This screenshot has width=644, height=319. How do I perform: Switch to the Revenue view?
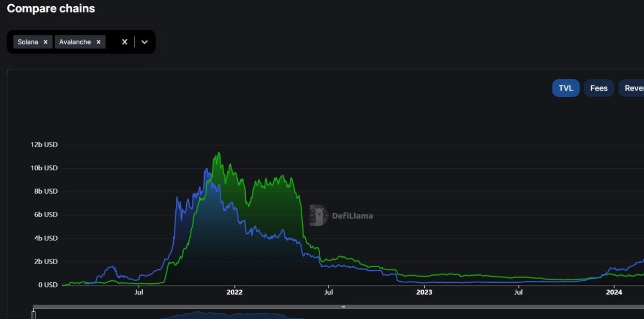(635, 88)
